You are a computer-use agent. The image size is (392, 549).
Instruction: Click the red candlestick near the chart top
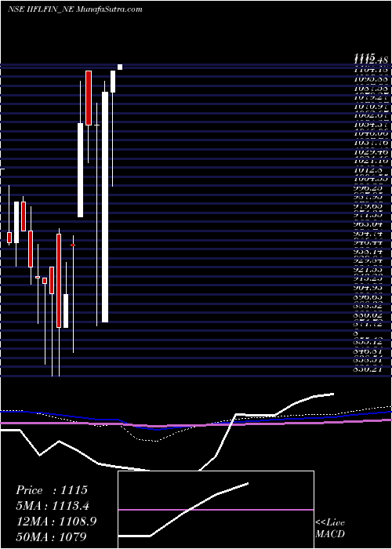89,98
